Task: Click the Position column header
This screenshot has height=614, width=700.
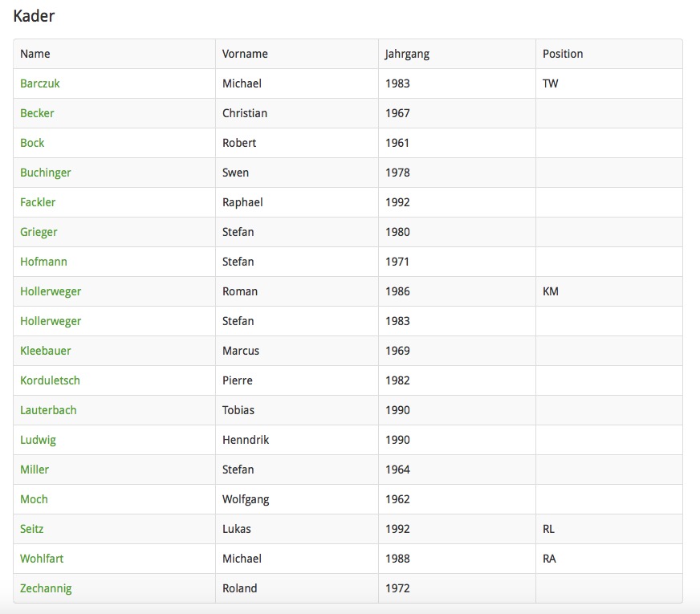Action: coord(563,54)
